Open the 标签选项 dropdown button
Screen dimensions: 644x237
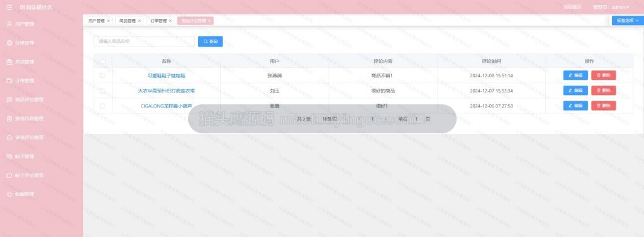[x=628, y=21]
